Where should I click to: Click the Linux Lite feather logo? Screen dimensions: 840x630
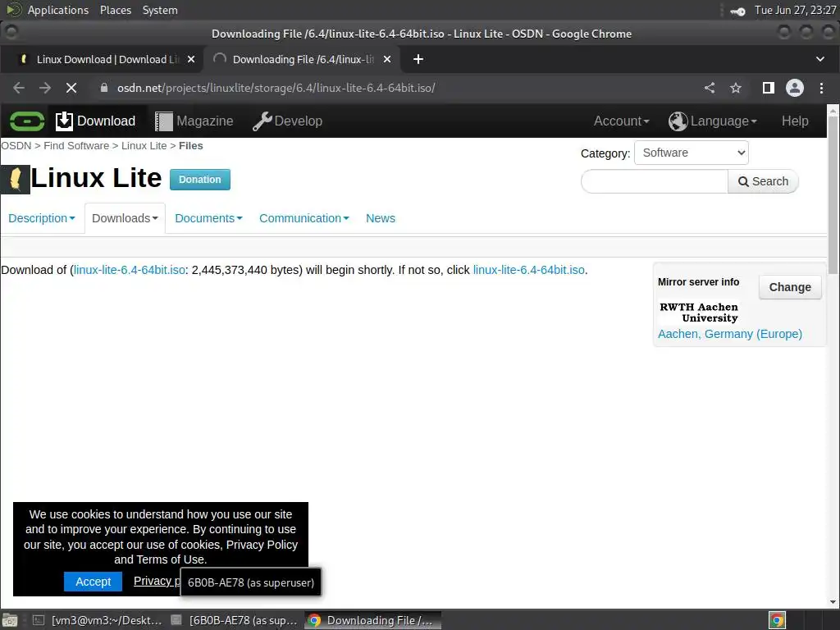click(x=16, y=179)
